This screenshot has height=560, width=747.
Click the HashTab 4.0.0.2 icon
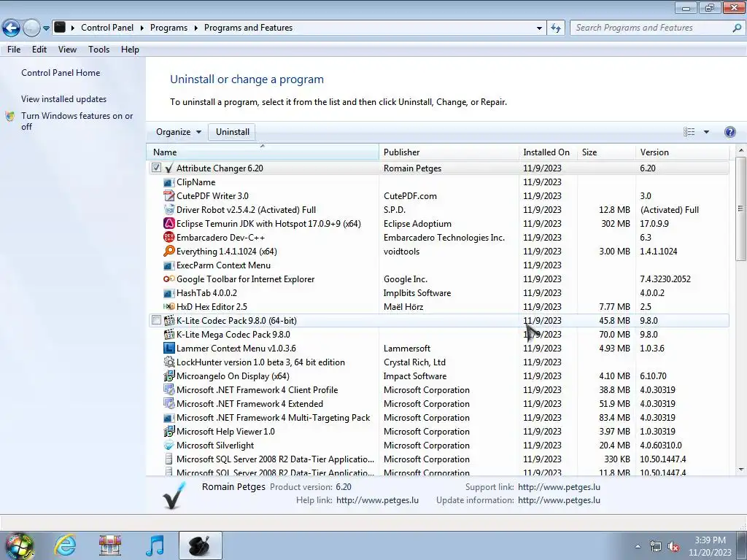[x=169, y=293]
